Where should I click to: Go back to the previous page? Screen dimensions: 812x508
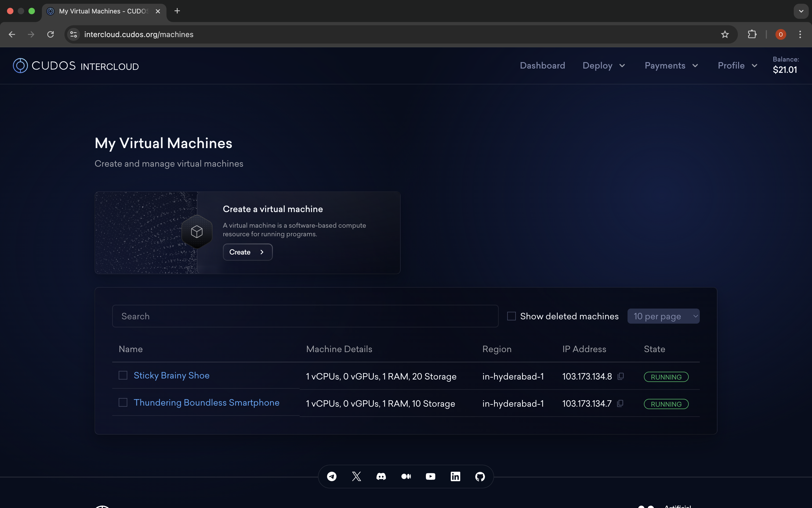click(12, 34)
